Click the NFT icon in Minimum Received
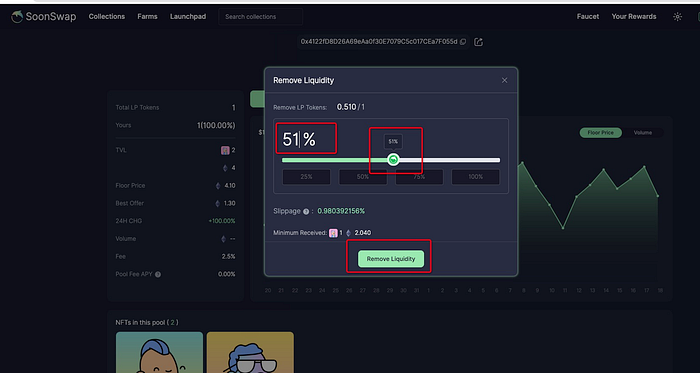This screenshot has width=700, height=373. pos(333,233)
